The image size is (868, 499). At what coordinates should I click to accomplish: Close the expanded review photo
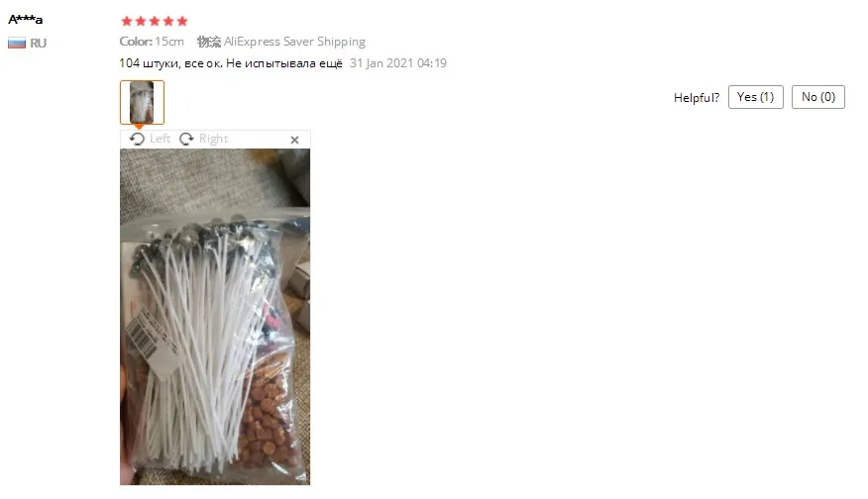click(294, 140)
